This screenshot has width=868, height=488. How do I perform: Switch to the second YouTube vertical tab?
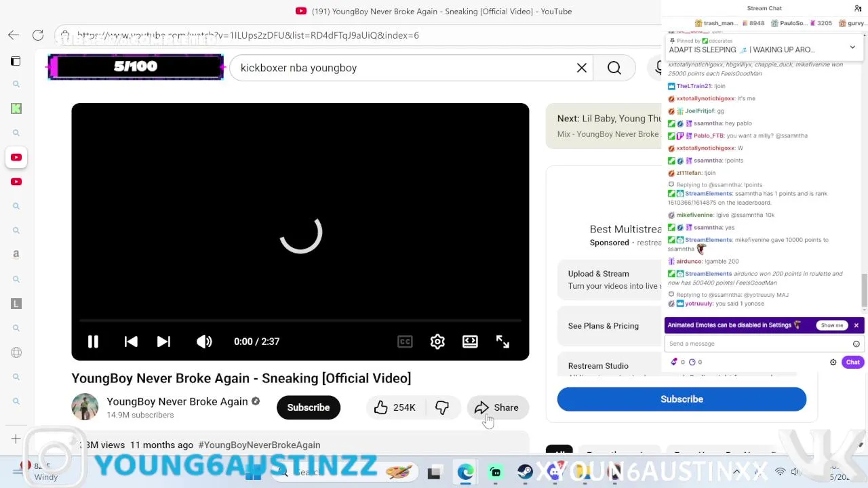(x=16, y=182)
